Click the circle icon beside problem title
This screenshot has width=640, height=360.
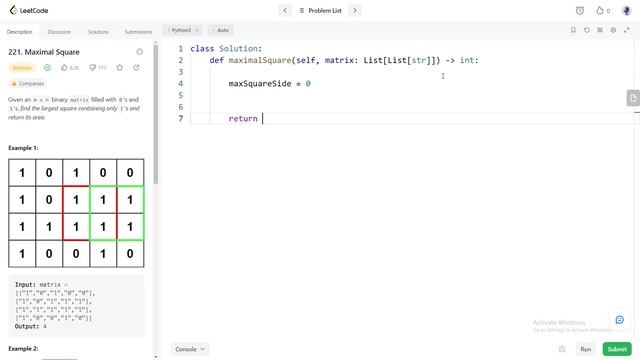click(140, 52)
